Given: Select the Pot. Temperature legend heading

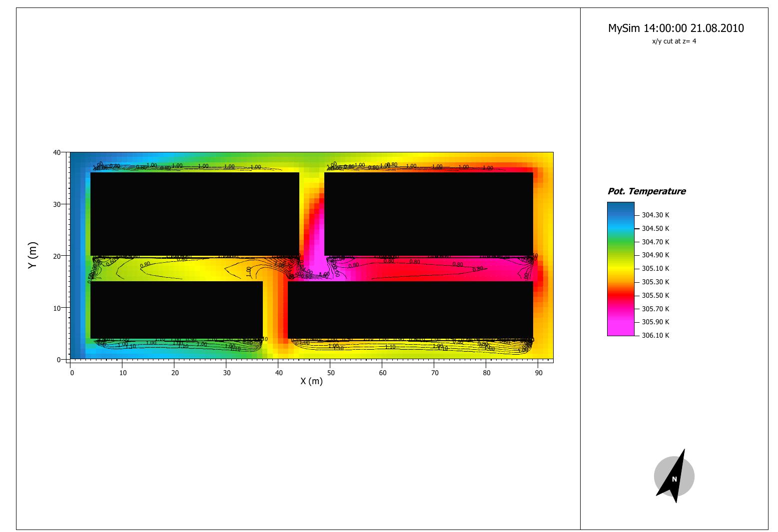Looking at the screenshot, I should click(646, 191).
